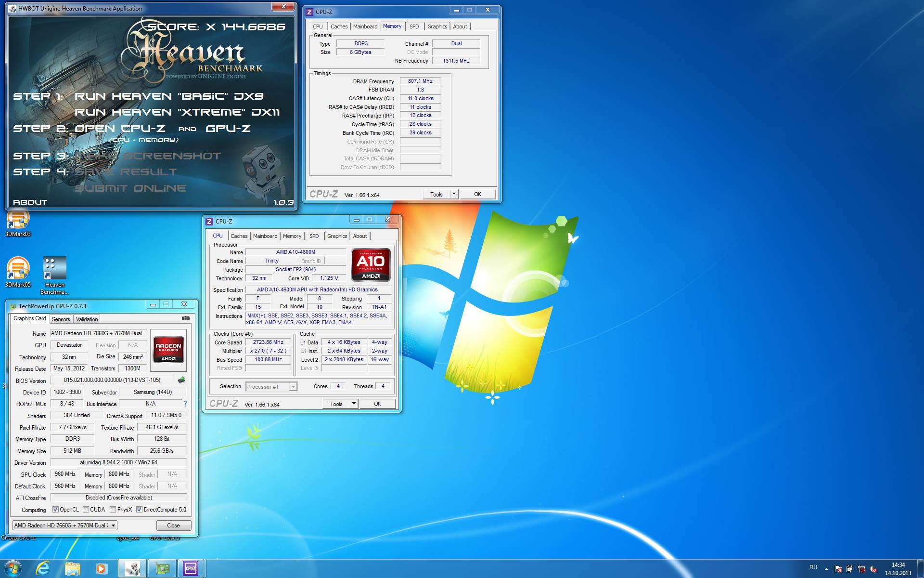Click Run Heaven "Xtreme" DX11 option
This screenshot has width=924, height=578.
point(177,112)
